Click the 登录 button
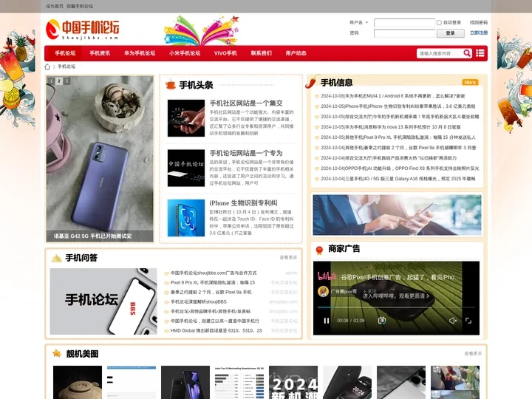This screenshot has height=399, width=532. 450,33
